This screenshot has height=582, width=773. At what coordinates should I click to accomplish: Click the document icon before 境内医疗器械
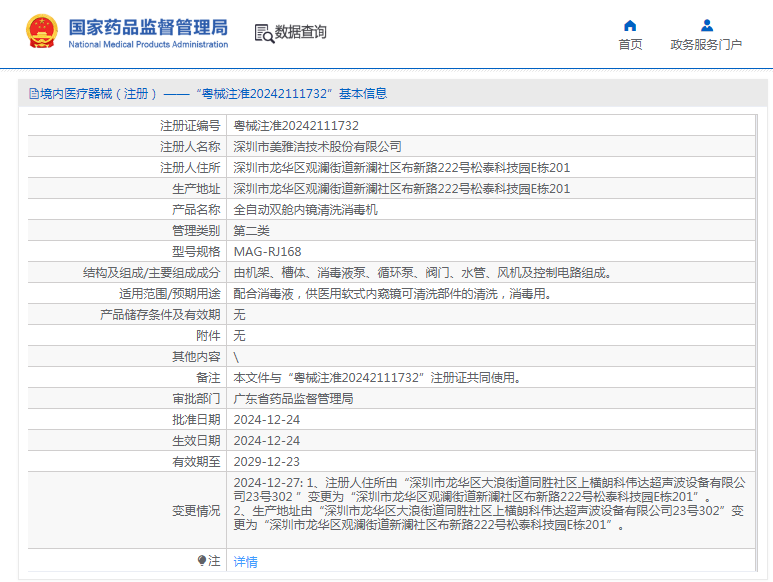pos(34,94)
